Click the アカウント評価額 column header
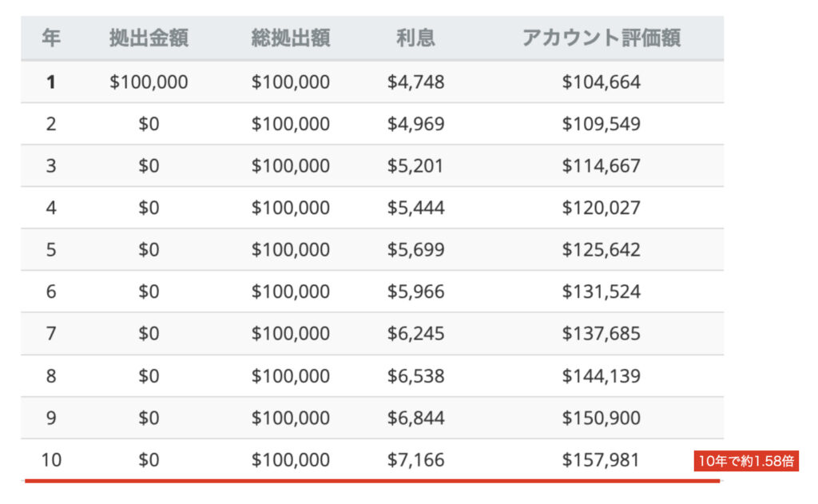 (601, 38)
